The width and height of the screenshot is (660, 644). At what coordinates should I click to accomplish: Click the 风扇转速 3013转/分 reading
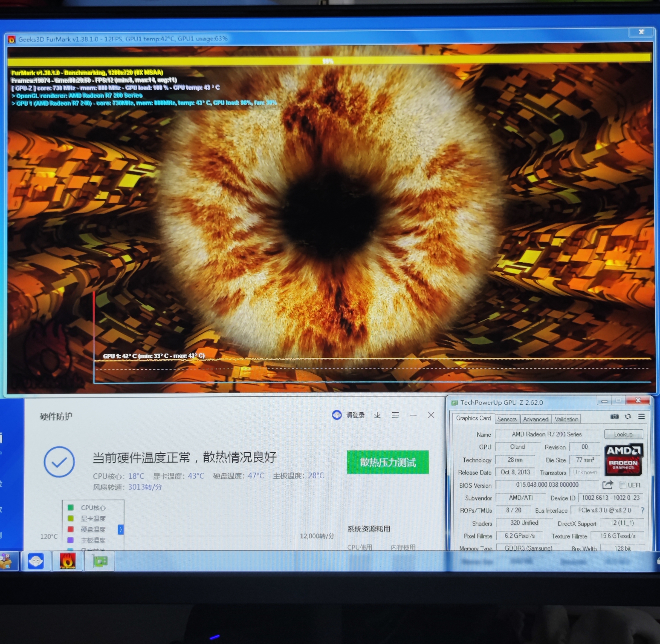(127, 487)
